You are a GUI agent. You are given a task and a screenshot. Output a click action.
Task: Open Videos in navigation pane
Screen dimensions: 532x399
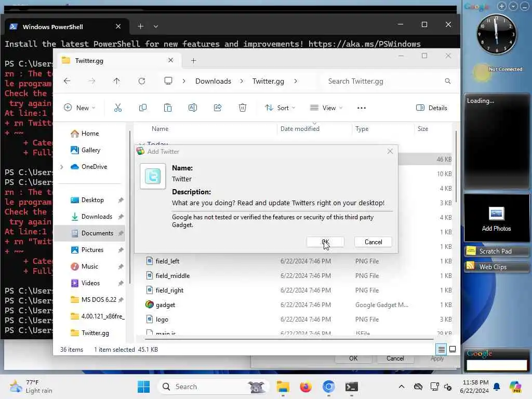90,283
